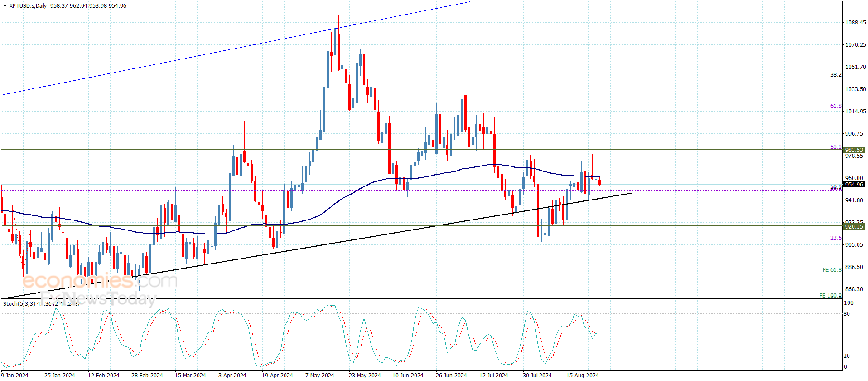Click the 9 Jan 2024 date label
The width and height of the screenshot is (868, 381).
pyautogui.click(x=15, y=375)
